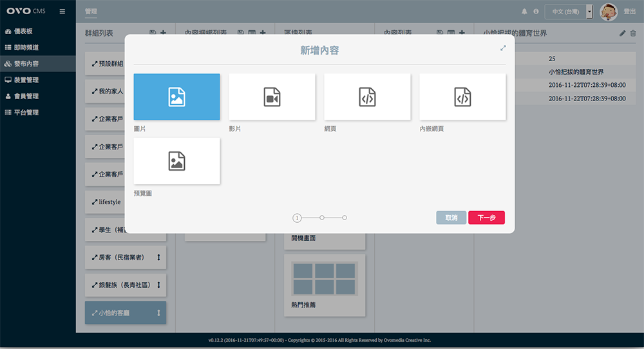Click the 下一步 next button

pyautogui.click(x=486, y=218)
